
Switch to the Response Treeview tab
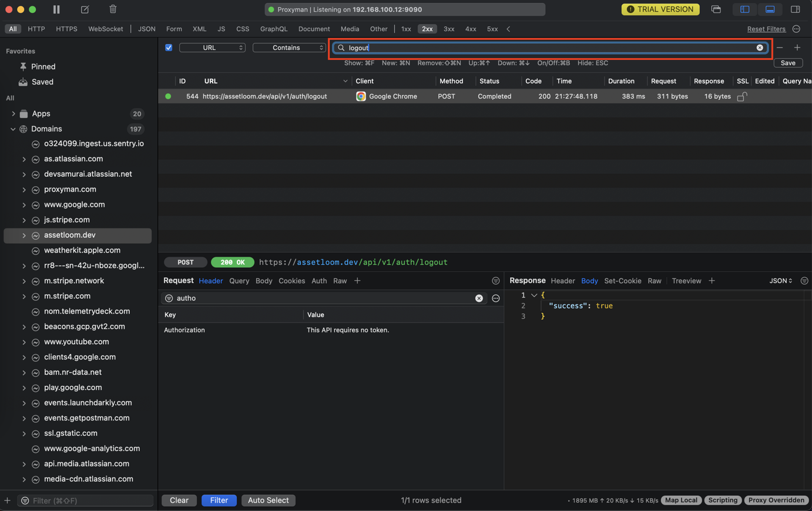(686, 281)
